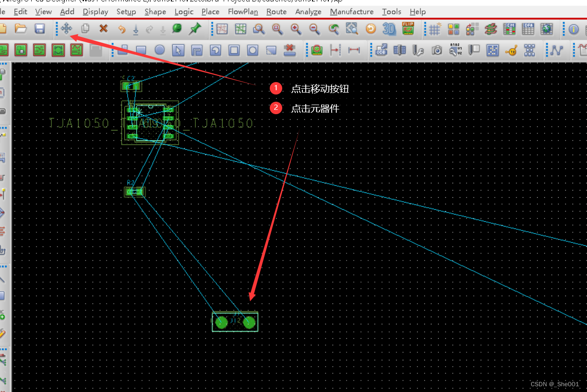The width and height of the screenshot is (587, 392).
Task: Click the camera snapshot icon
Action: point(436,50)
